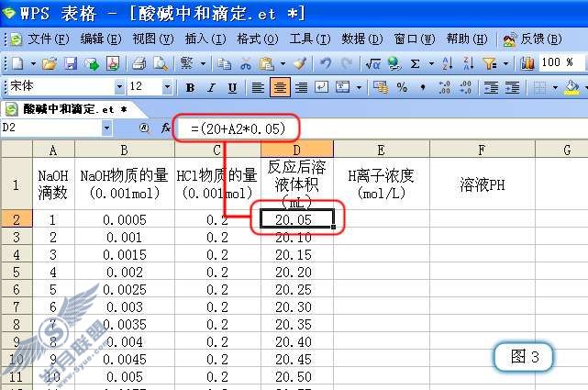Click cell containing 0.0025
Screen dimensions: 588x390
point(125,289)
